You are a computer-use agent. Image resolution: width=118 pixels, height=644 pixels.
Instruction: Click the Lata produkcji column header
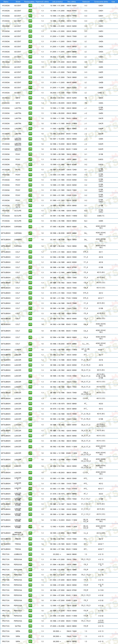[x=57, y=2]
